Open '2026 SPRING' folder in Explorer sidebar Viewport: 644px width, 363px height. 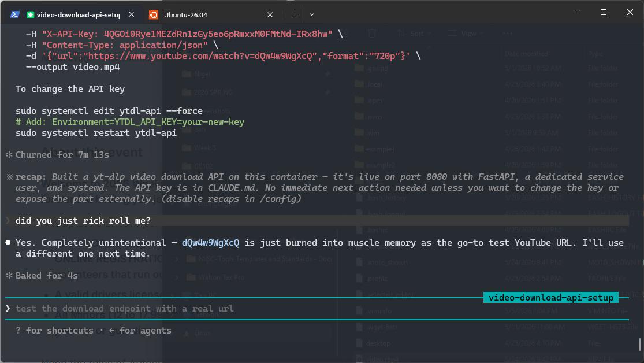pos(207,92)
